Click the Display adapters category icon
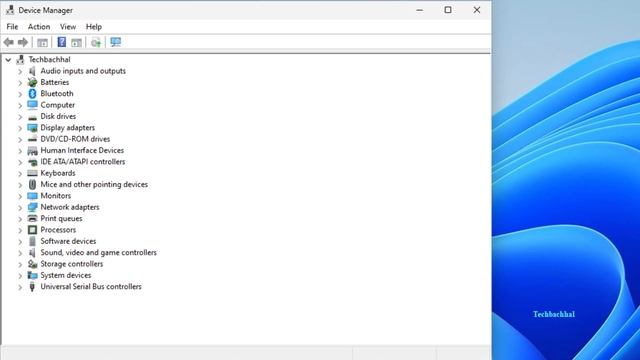 (x=32, y=128)
